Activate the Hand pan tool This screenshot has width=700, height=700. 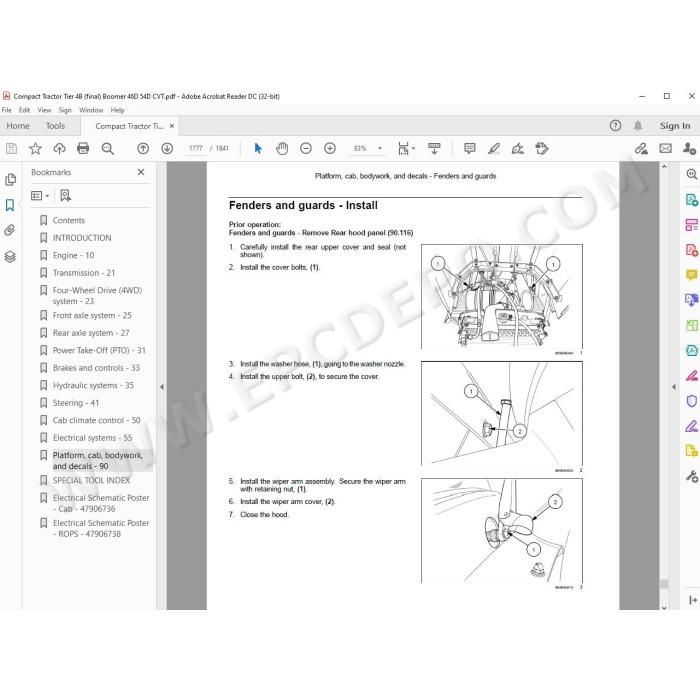click(282, 149)
